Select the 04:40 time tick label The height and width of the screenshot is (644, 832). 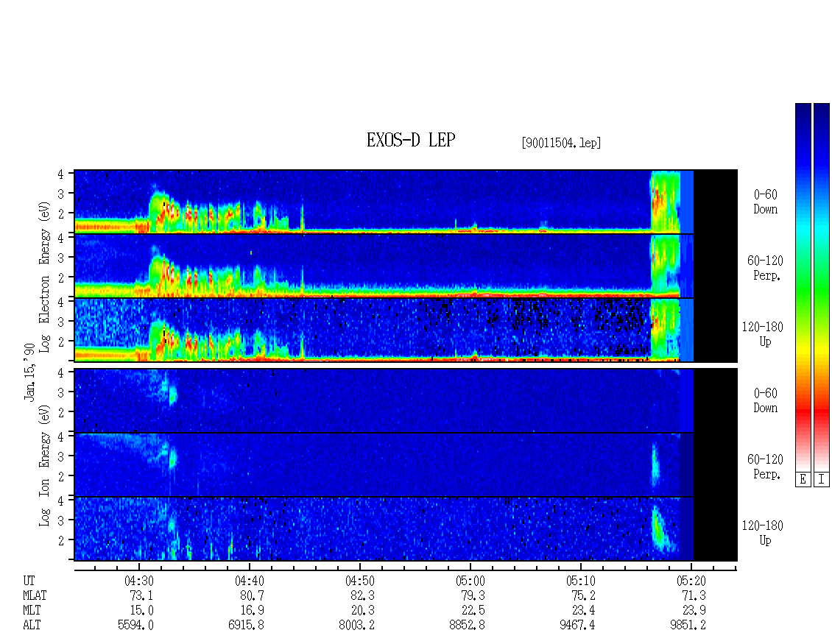[x=250, y=581]
